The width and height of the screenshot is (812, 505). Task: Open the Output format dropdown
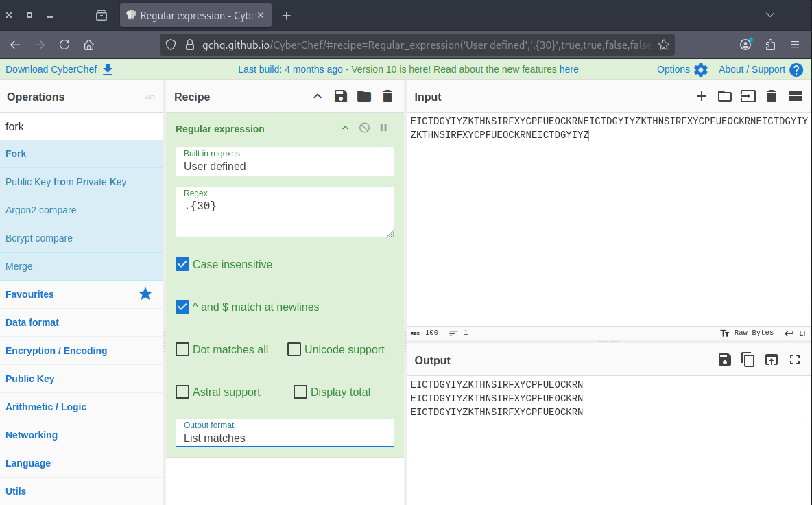285,438
